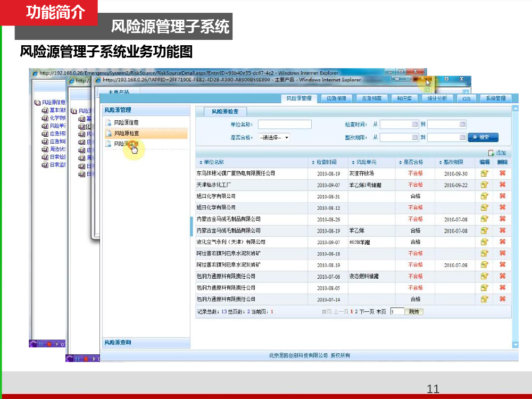This screenshot has width=532, height=399.
Task: Click edit icon for 东乌珠穆沁旗广厦热电 row
Action: click(484, 173)
